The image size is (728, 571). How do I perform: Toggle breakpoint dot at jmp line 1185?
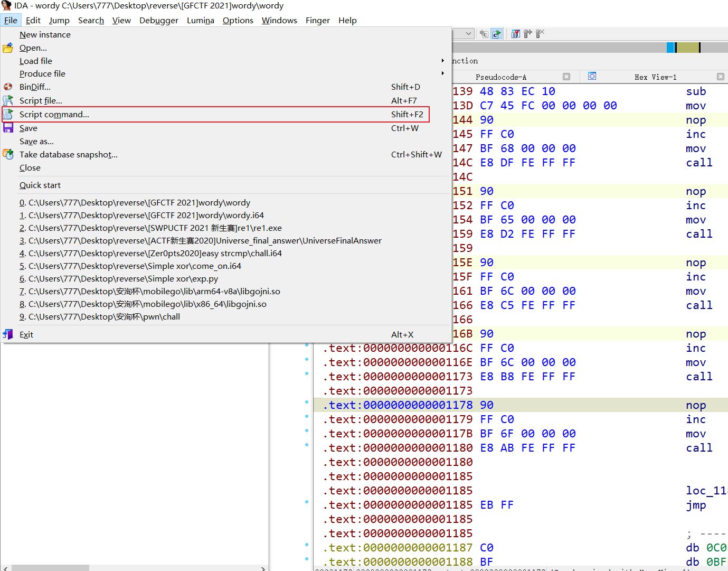click(307, 502)
